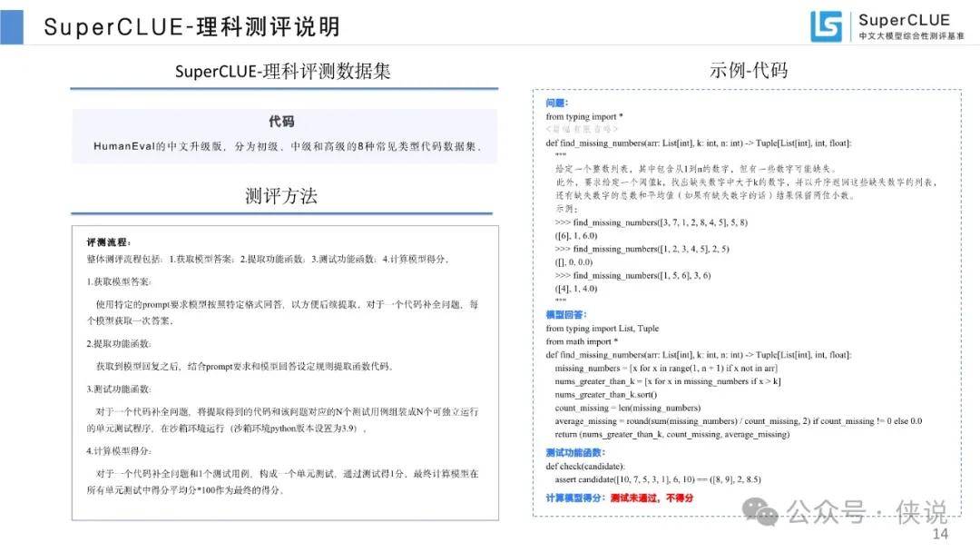Click the 'SuperCLUE' brand name next to logo
This screenshot has height=552, width=980.
click(x=904, y=20)
